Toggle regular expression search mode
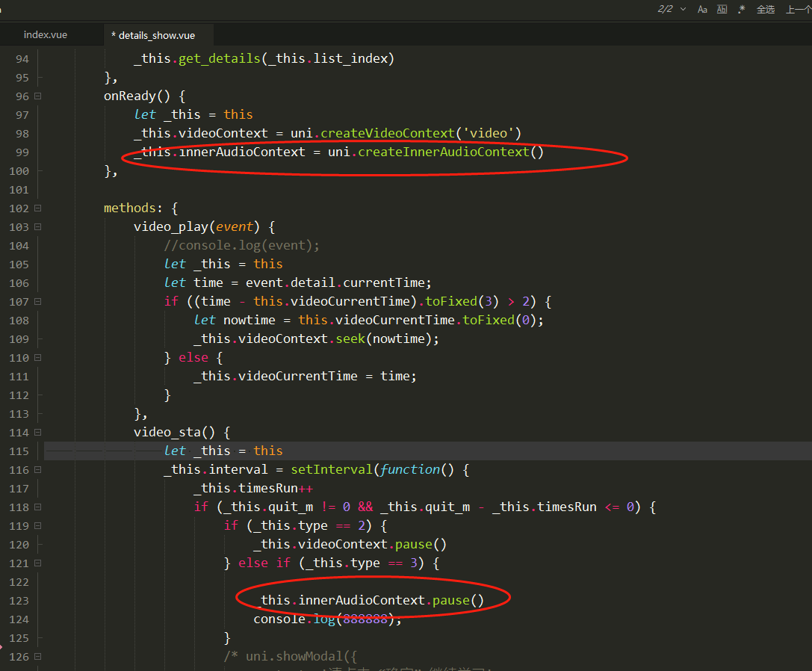 coord(741,9)
